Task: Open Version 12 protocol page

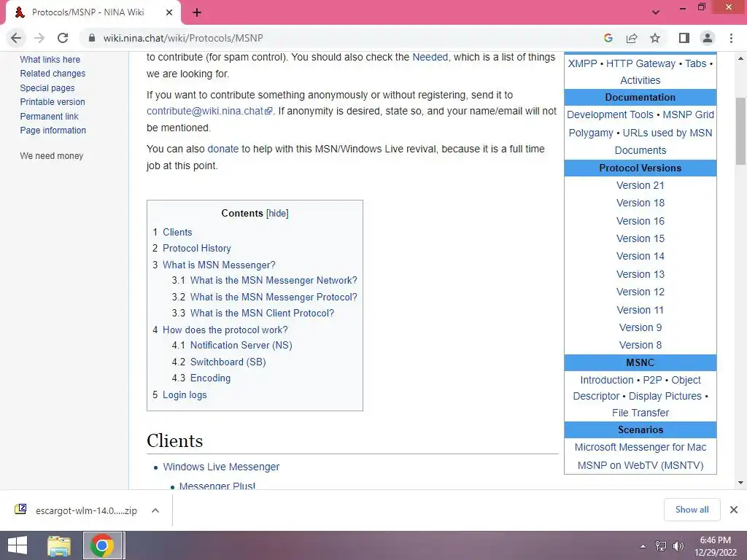Action: click(640, 292)
